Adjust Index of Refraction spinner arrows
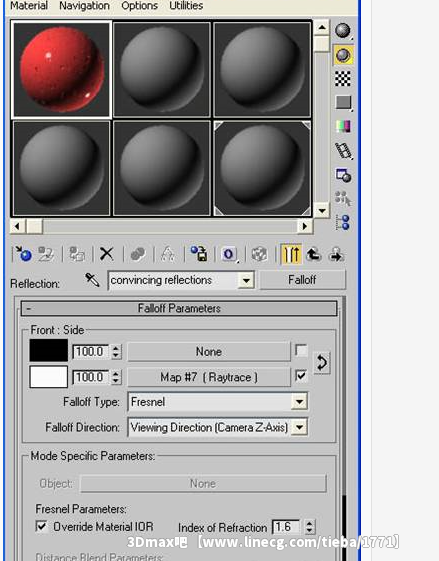The height and width of the screenshot is (561, 439). click(x=309, y=527)
